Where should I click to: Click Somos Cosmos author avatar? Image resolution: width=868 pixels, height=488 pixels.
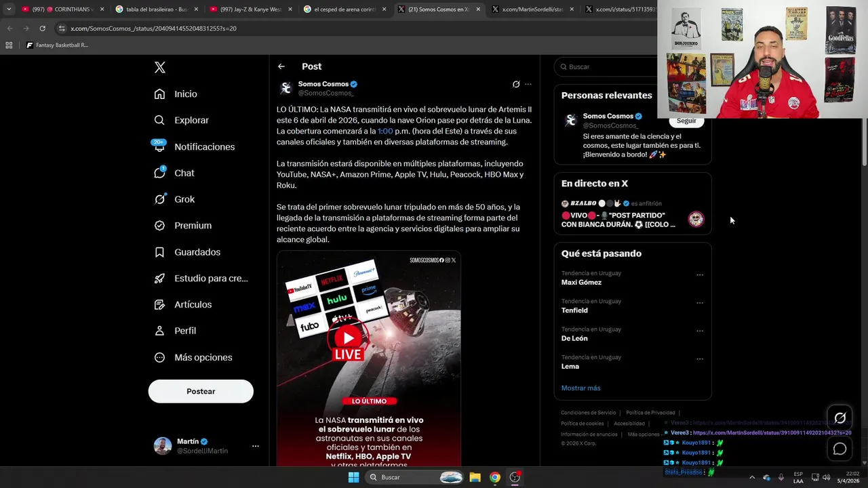pos(285,88)
